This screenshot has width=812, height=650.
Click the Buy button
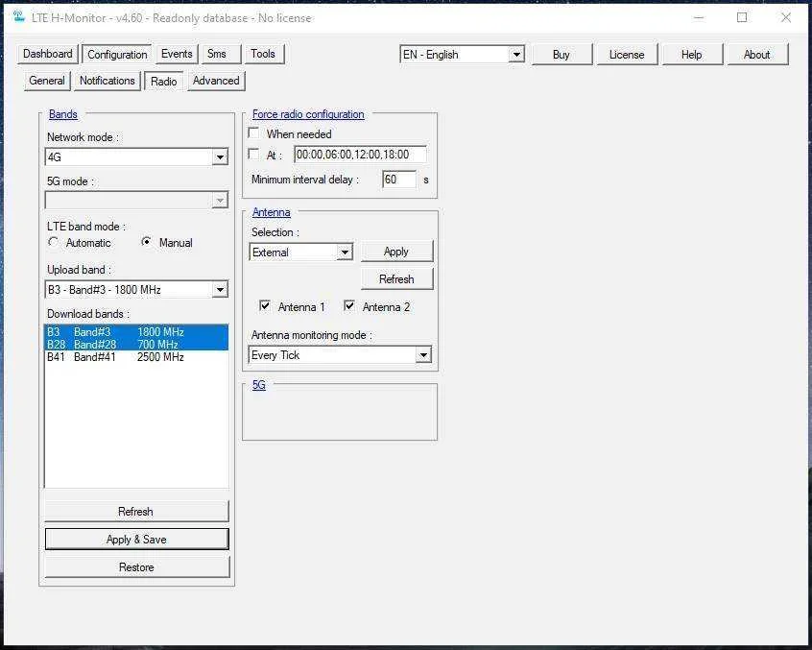(x=561, y=55)
